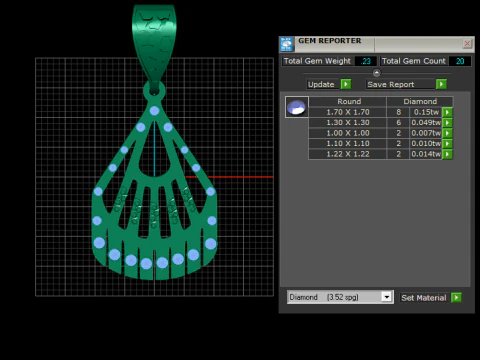Click green arrow next to Set Material

point(456,297)
